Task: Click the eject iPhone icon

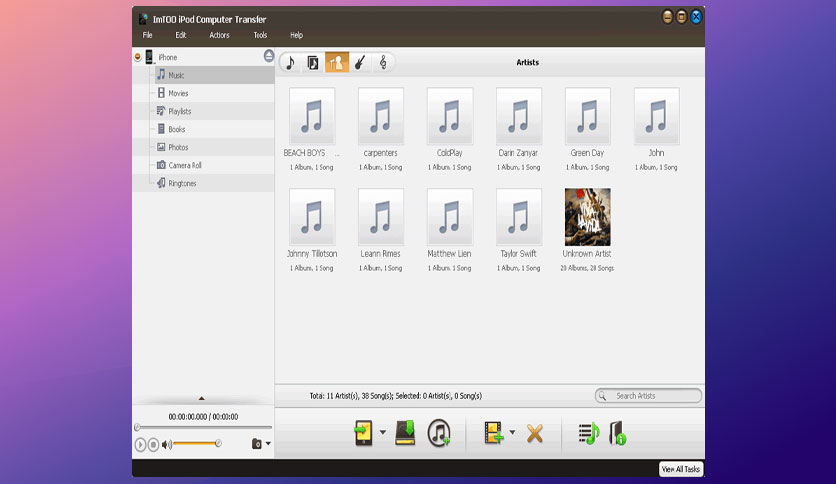Action: click(x=269, y=56)
